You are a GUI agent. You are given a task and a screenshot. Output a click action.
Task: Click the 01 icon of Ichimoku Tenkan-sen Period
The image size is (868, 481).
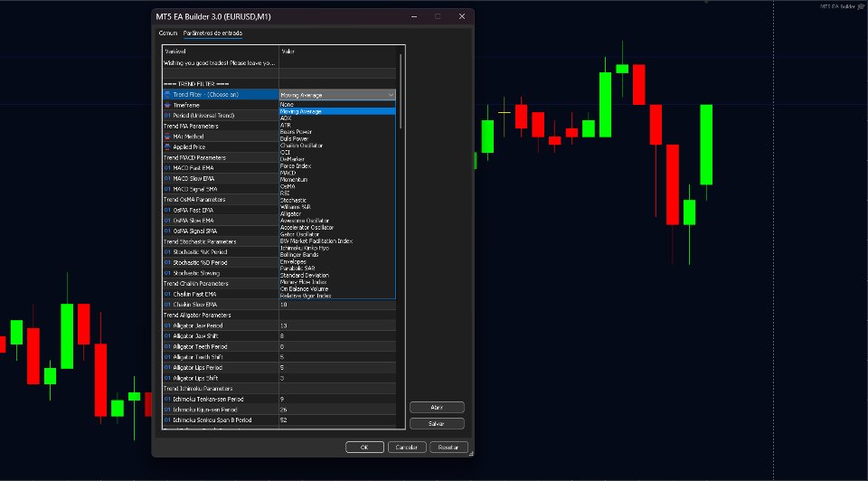[167, 399]
